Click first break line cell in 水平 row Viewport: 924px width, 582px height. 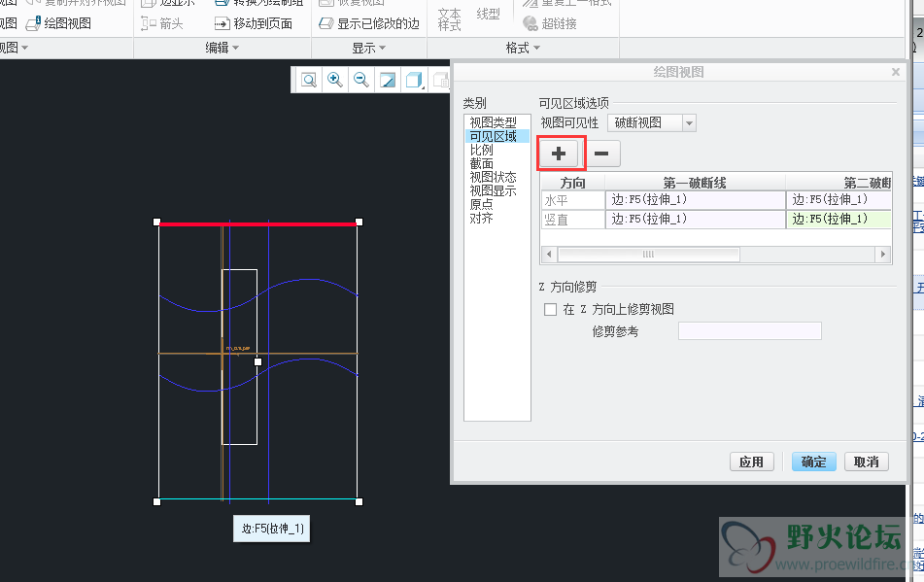[x=695, y=200]
